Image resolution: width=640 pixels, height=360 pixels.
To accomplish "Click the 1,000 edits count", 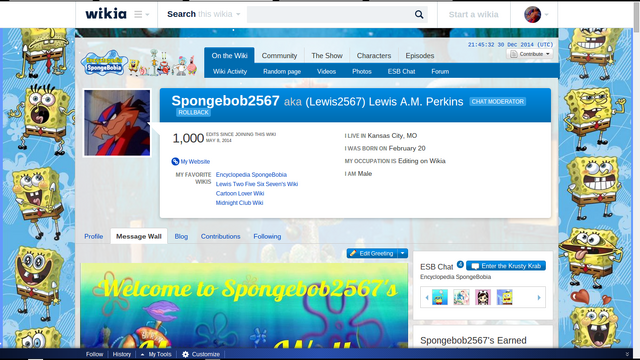I will point(188,138).
